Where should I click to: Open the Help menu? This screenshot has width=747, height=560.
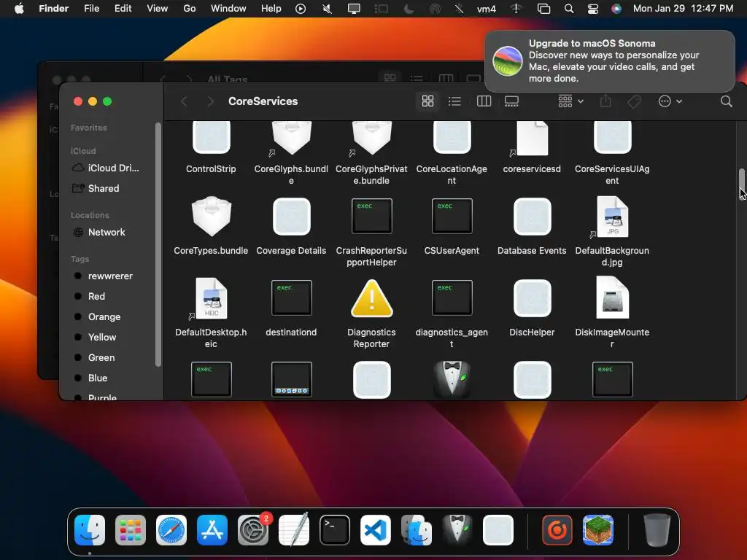coord(271,9)
